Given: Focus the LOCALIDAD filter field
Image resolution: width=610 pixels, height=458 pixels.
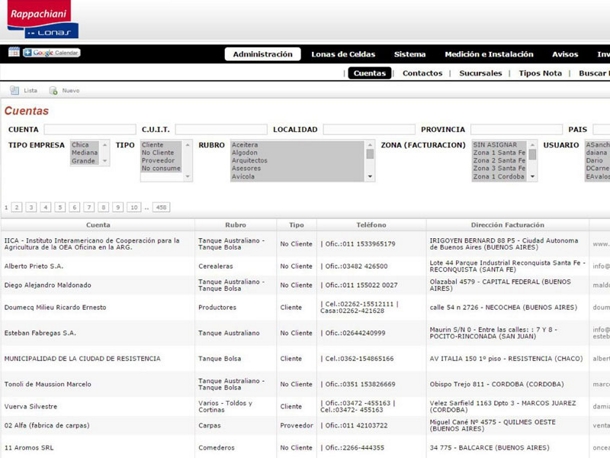Looking at the screenshot, I should tap(368, 130).
